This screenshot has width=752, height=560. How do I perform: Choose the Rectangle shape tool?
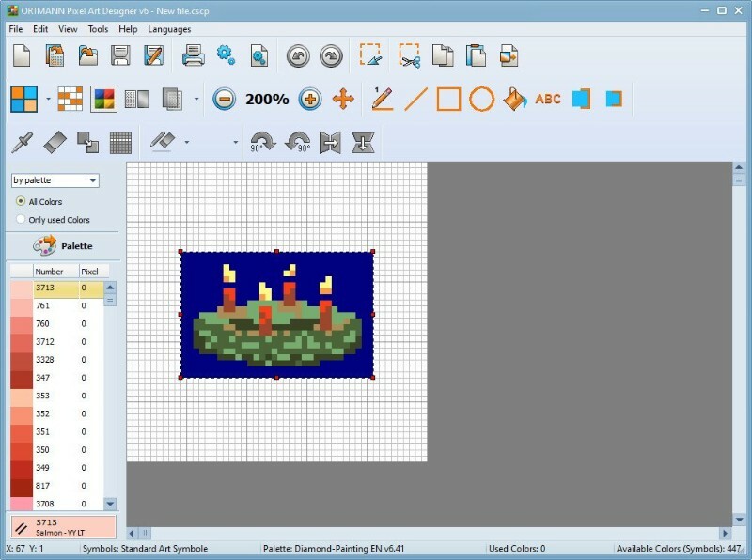tap(448, 99)
